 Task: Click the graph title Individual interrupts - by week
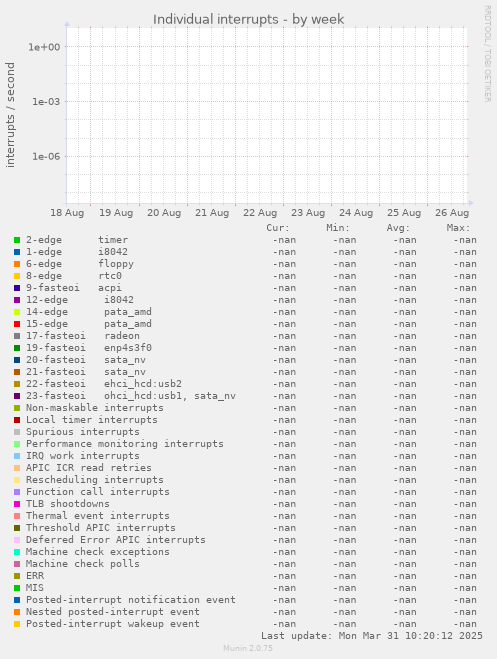click(x=248, y=19)
